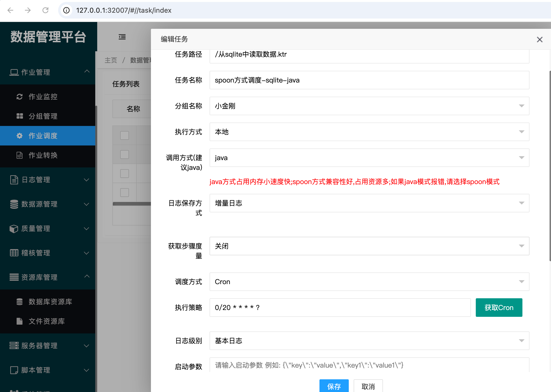Check the first task row checkbox
The width and height of the screenshot is (551, 392).
tap(124, 135)
